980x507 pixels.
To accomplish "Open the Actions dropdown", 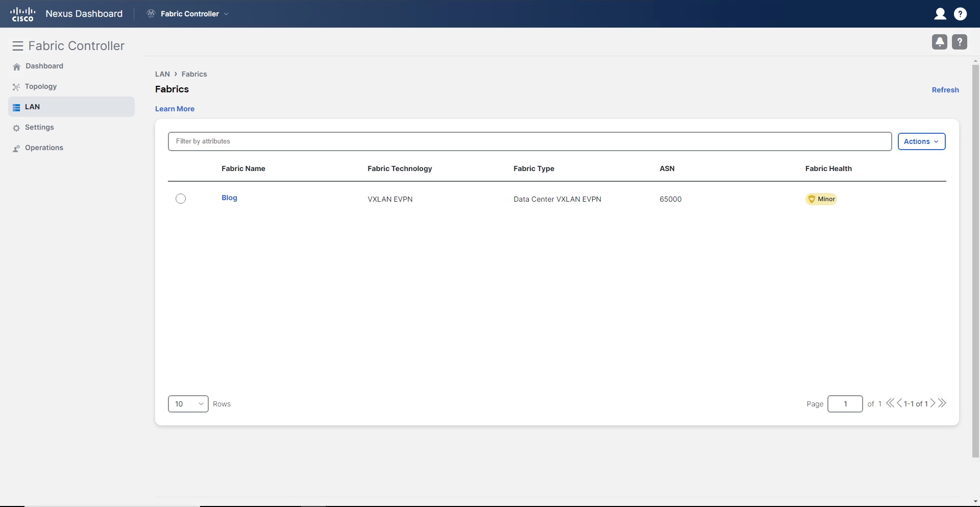I will 921,141.
